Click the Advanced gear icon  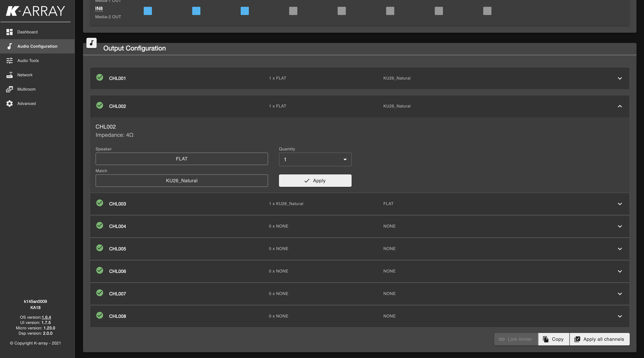tap(10, 103)
